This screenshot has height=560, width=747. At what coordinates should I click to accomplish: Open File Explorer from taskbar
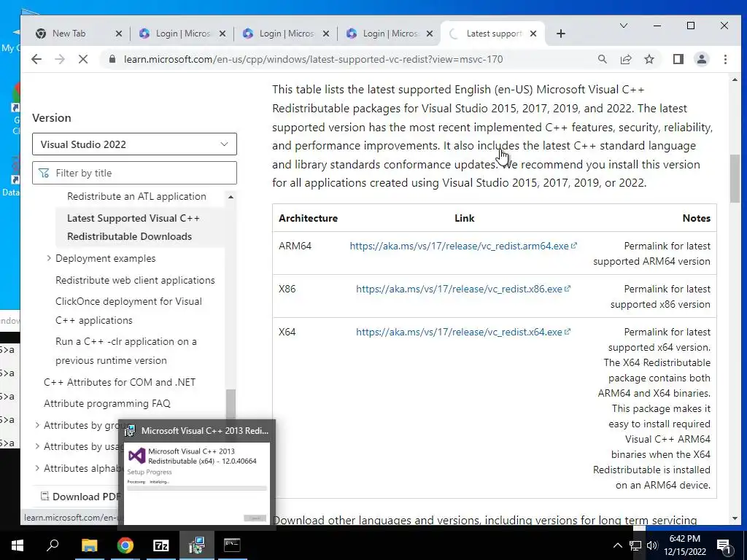(x=89, y=545)
